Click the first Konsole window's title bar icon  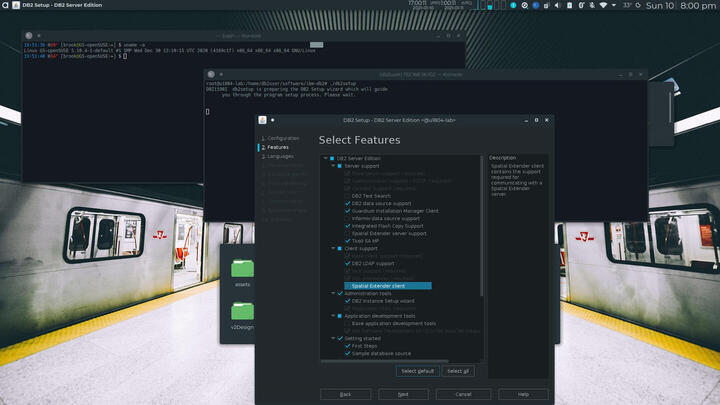29,35
